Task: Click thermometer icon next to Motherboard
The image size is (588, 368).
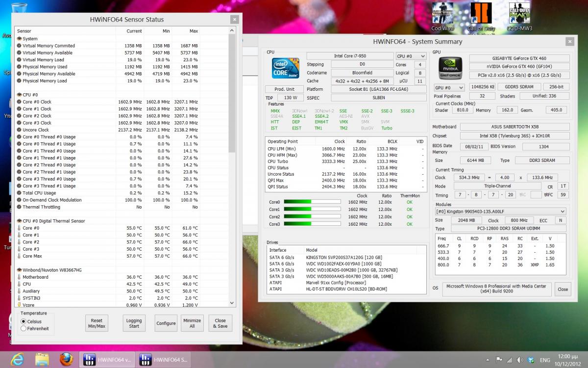Action: (x=19, y=277)
